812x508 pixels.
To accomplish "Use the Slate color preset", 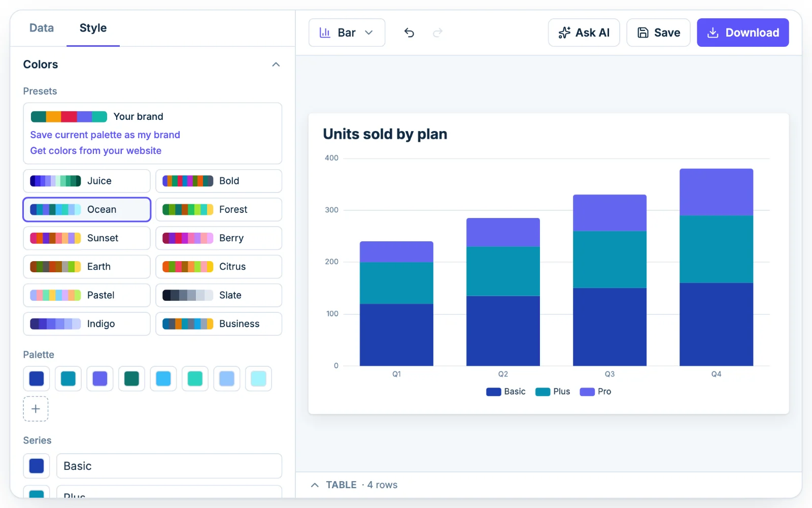I will [x=219, y=295].
